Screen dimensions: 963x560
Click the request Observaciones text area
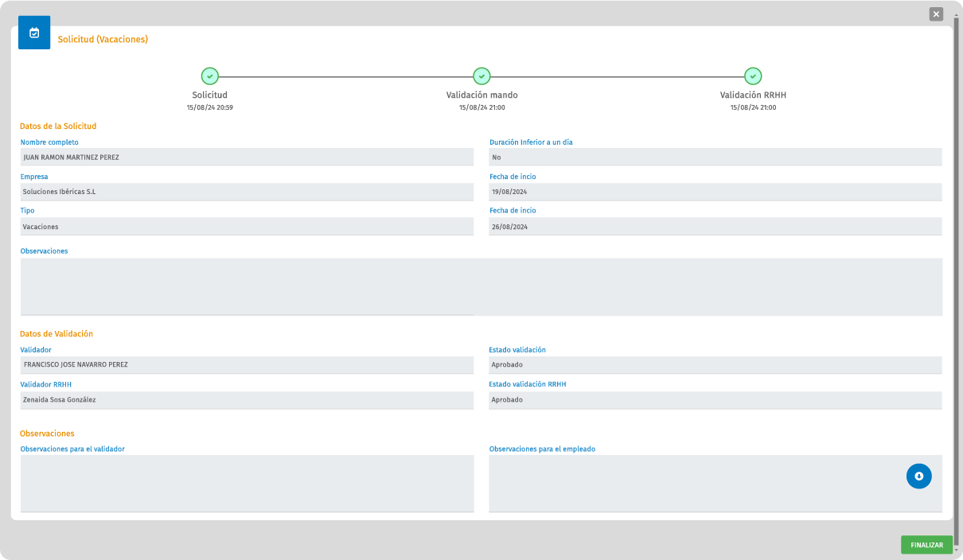(481, 286)
